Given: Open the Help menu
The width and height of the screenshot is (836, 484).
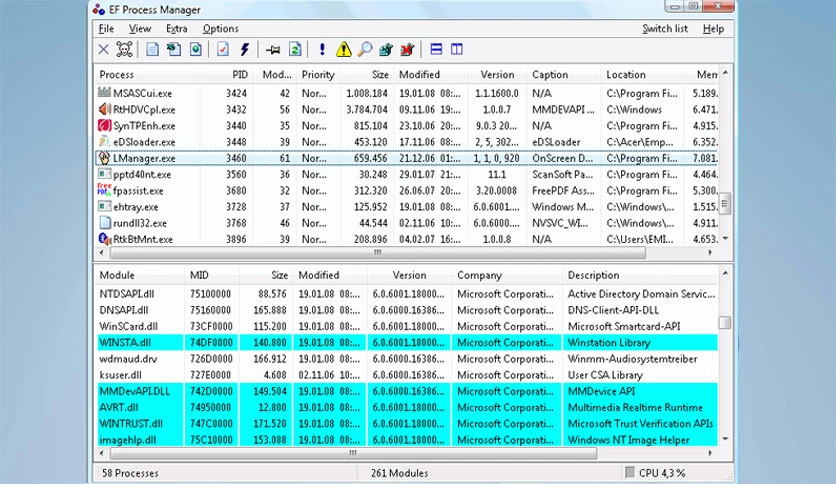Looking at the screenshot, I should click(x=713, y=29).
